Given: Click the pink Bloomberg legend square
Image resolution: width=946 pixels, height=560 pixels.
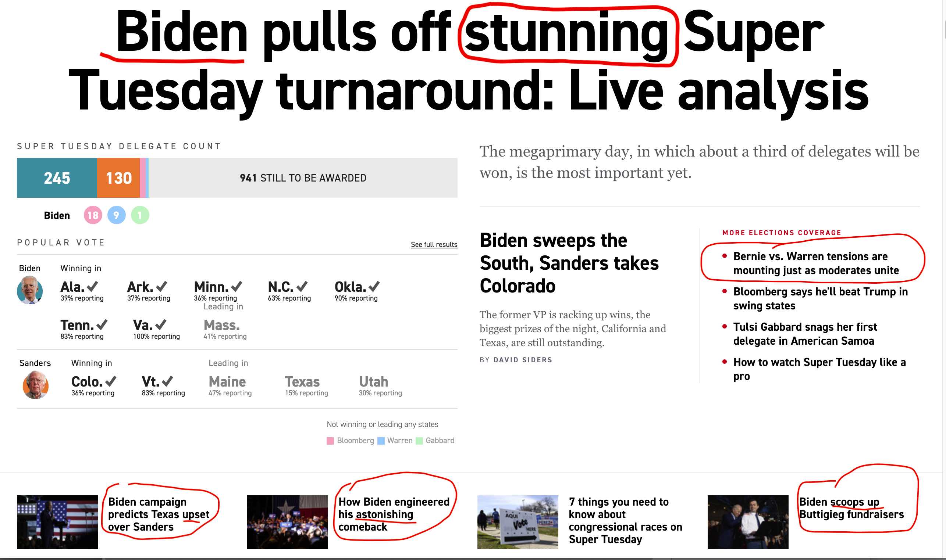Looking at the screenshot, I should [x=330, y=441].
